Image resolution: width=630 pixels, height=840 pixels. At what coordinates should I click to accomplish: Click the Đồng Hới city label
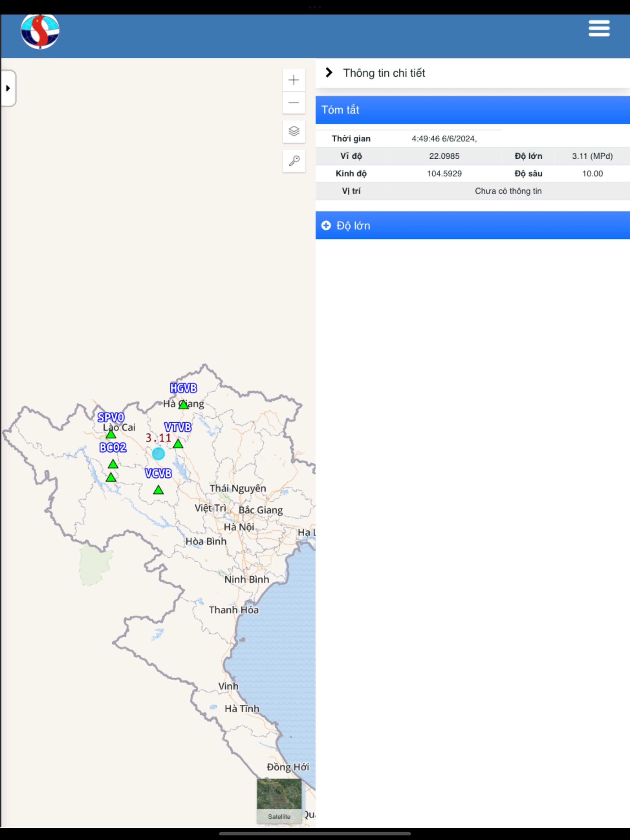(288, 767)
